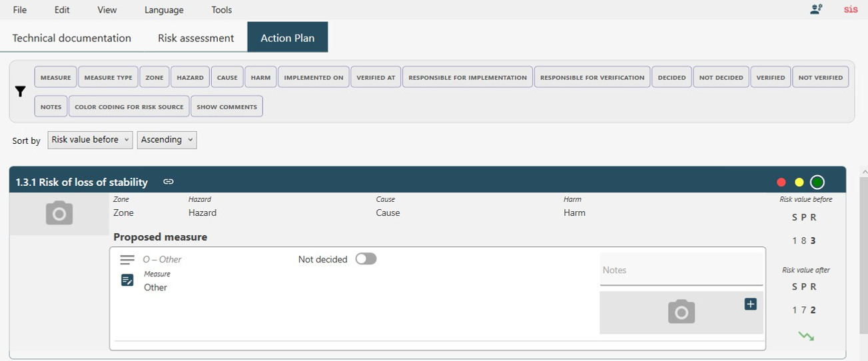Click the hamburger drag icon on measure

127,260
